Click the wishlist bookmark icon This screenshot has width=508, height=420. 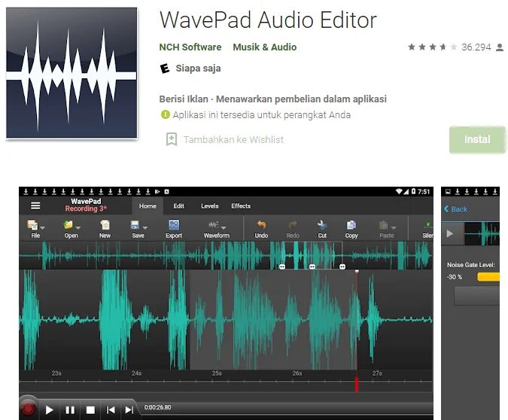pos(172,139)
